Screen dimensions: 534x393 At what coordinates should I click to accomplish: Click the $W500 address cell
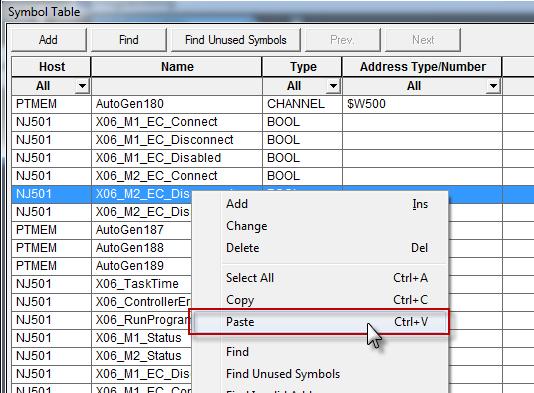(x=422, y=104)
